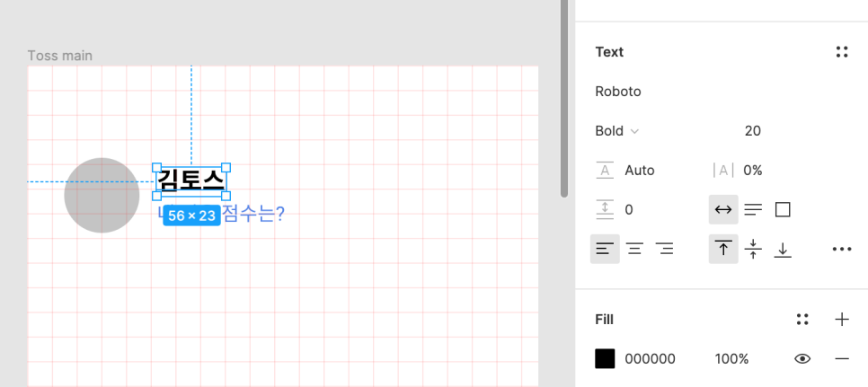Toggle visibility of the 000000 fill

click(x=802, y=359)
